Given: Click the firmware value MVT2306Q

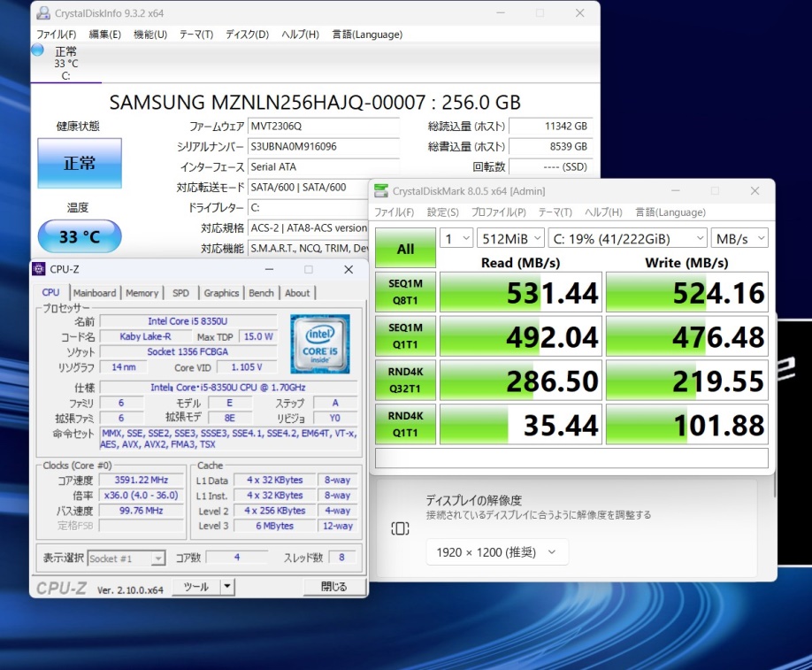Looking at the screenshot, I should point(324,126).
